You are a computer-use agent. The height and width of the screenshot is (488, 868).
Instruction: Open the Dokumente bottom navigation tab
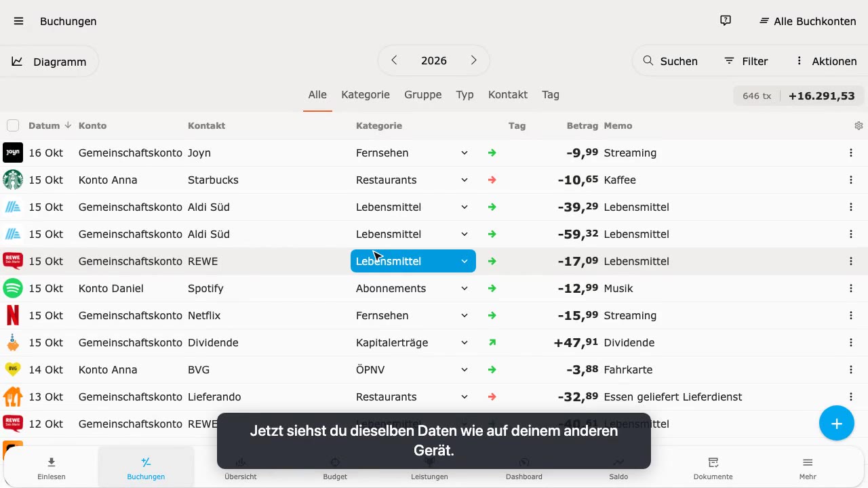click(713, 468)
